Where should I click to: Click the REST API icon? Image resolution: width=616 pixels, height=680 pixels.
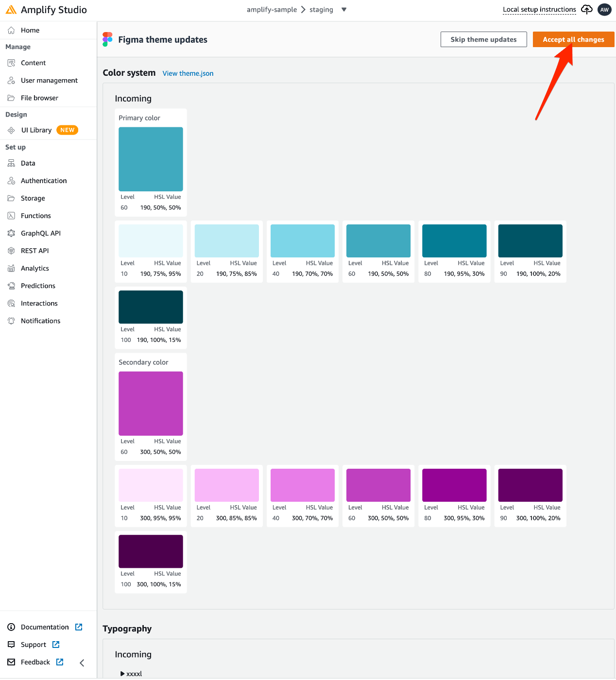(11, 251)
